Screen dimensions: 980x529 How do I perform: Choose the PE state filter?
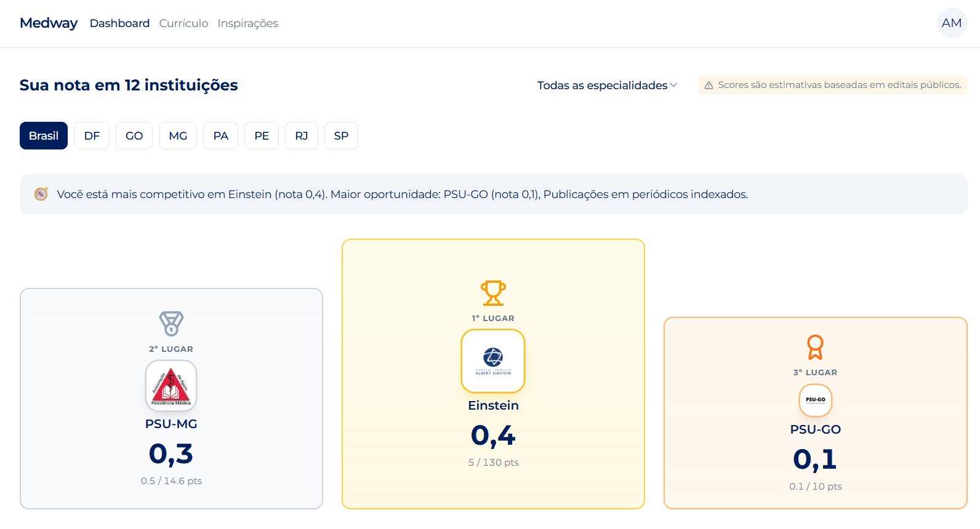[x=262, y=135]
